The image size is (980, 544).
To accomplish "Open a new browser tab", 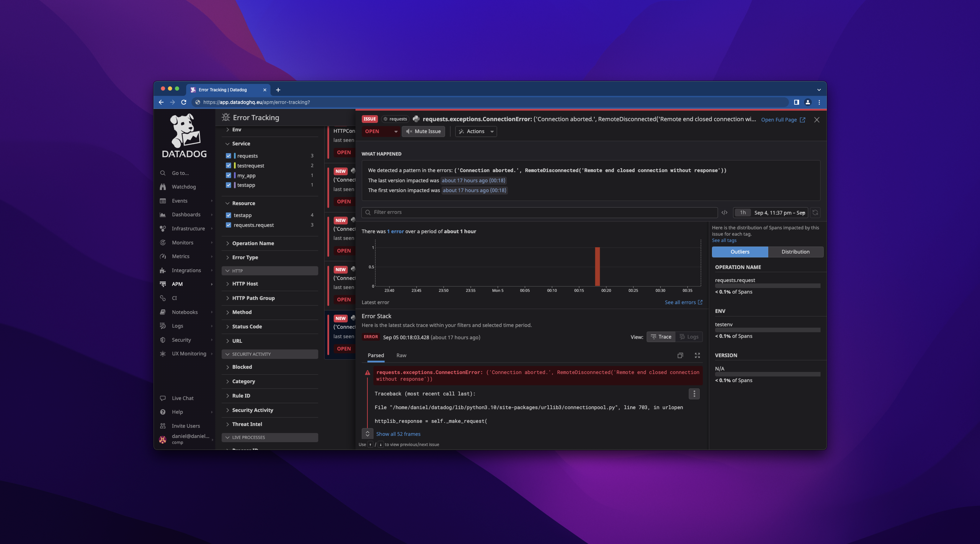I will (x=278, y=90).
